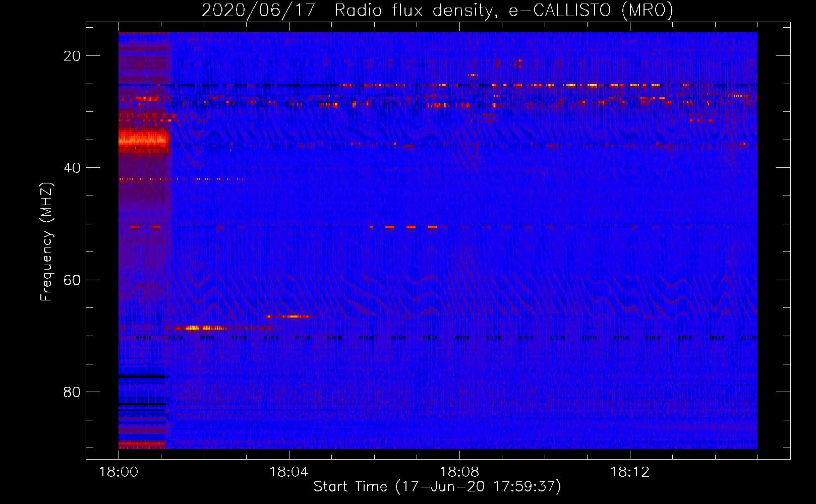
Task: Click the bright yellow burst near 35 MHz at 18:00
Action: click(x=144, y=139)
